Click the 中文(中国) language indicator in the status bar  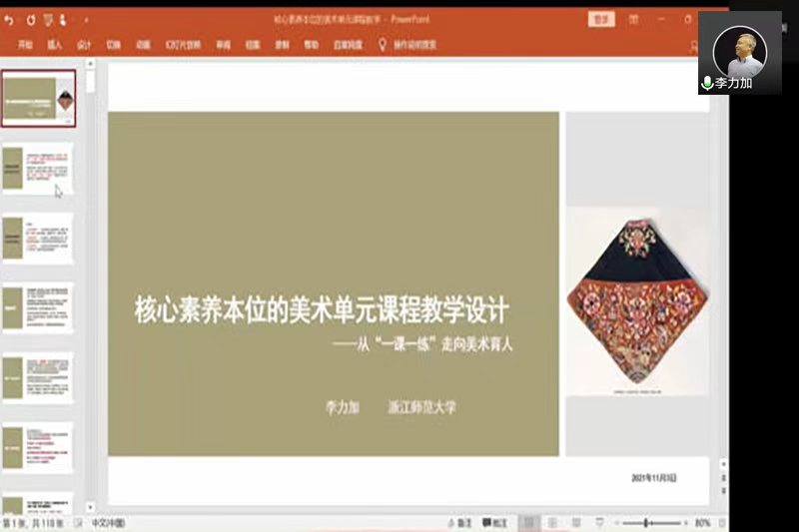click(x=111, y=523)
